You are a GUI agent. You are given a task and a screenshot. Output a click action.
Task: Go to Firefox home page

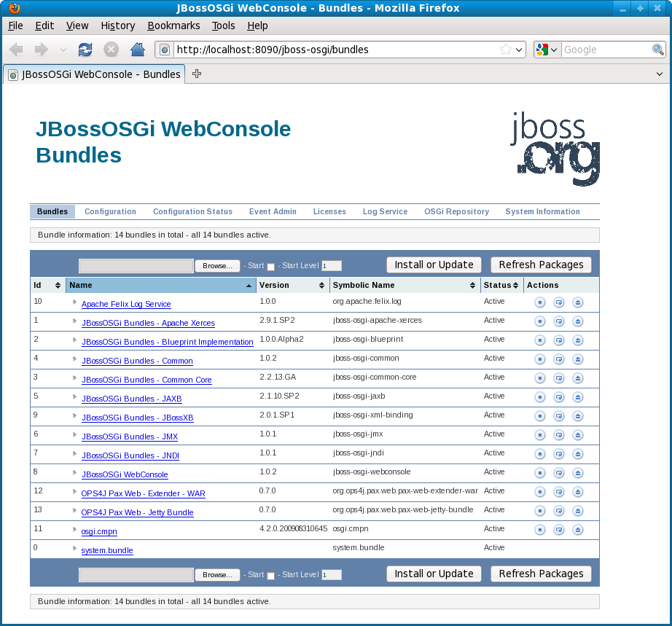pyautogui.click(x=138, y=50)
